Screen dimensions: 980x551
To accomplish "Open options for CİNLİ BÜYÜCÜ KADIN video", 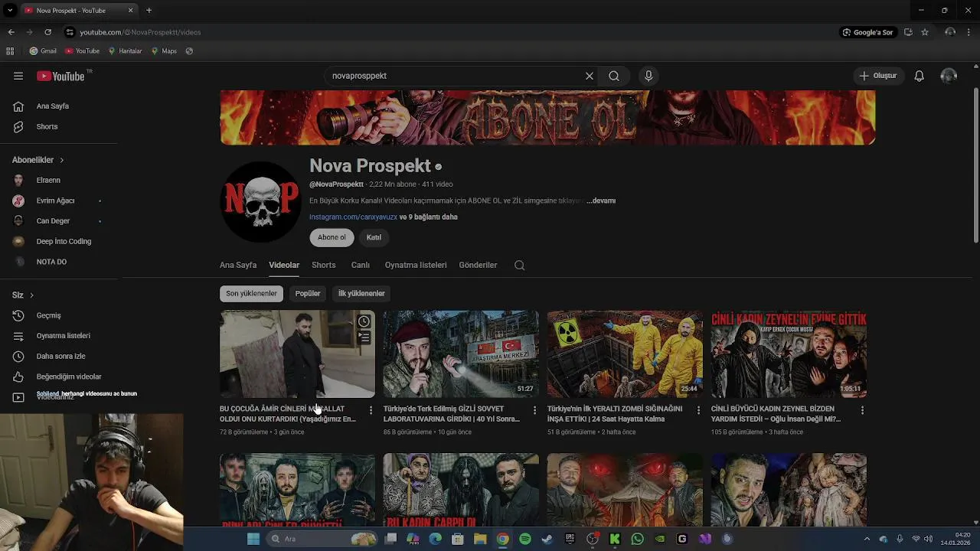I will point(862,410).
